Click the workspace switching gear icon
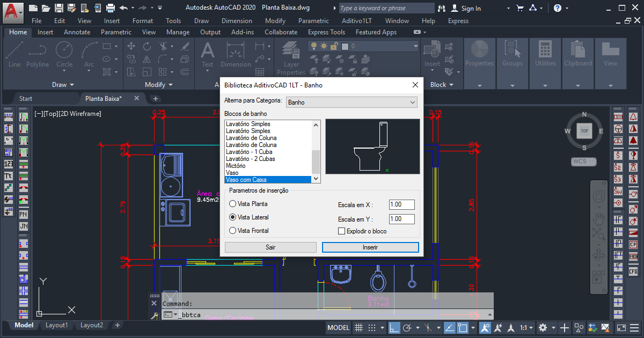 pos(543,328)
